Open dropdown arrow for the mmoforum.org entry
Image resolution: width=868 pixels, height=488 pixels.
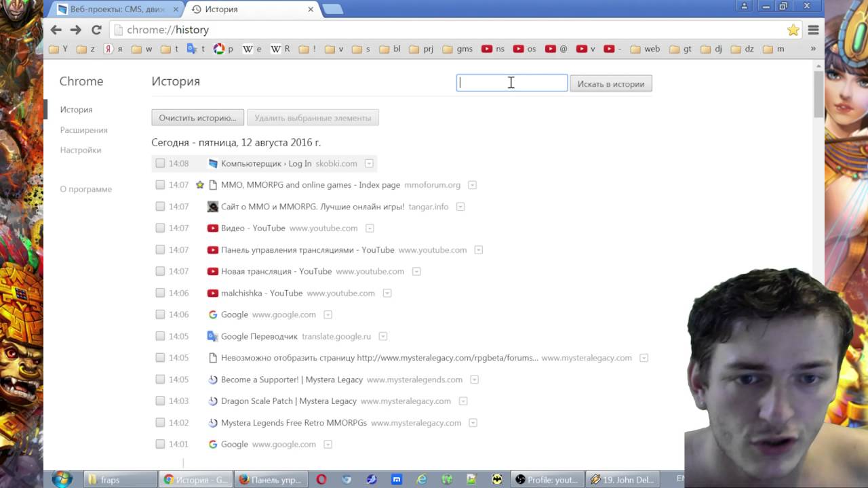472,185
